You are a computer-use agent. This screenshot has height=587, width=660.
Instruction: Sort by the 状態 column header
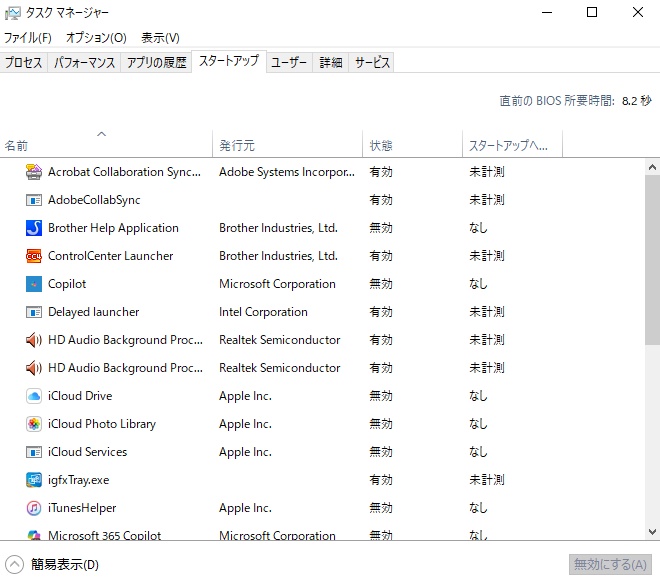412,145
